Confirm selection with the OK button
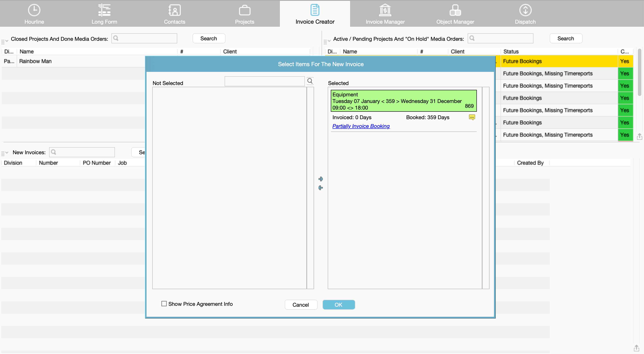This screenshot has height=354, width=644. (338, 304)
